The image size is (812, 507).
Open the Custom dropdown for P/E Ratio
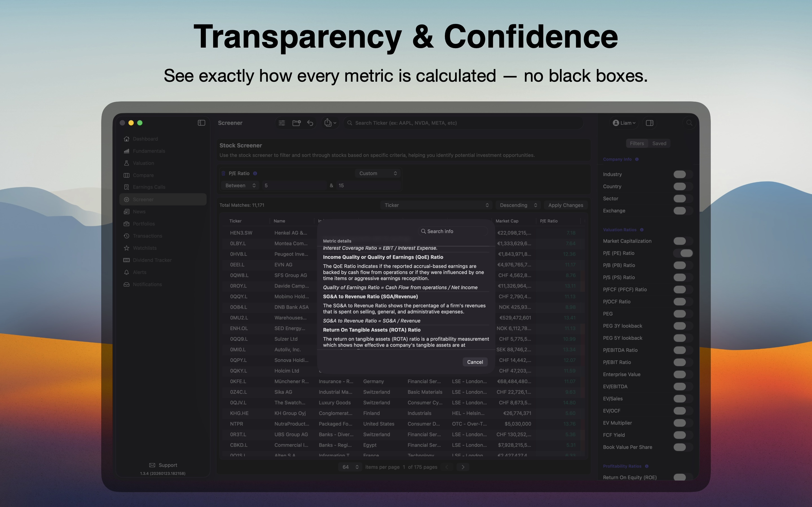(x=378, y=173)
